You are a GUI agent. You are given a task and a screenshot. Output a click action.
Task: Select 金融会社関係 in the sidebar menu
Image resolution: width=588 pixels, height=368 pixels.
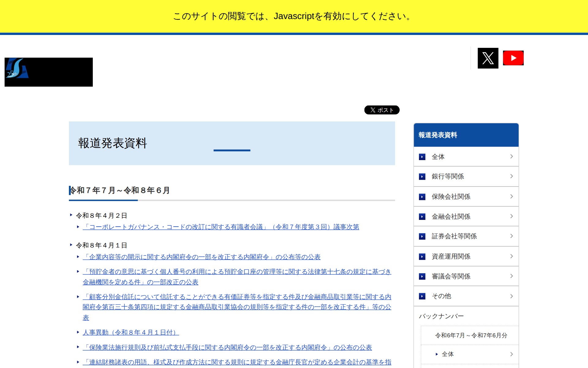[452, 217]
